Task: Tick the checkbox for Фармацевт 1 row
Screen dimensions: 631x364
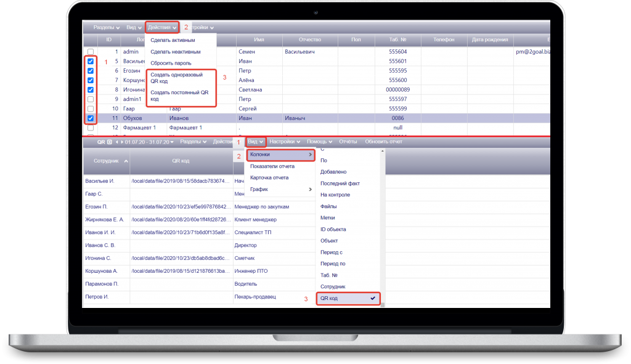Action: 91,128
